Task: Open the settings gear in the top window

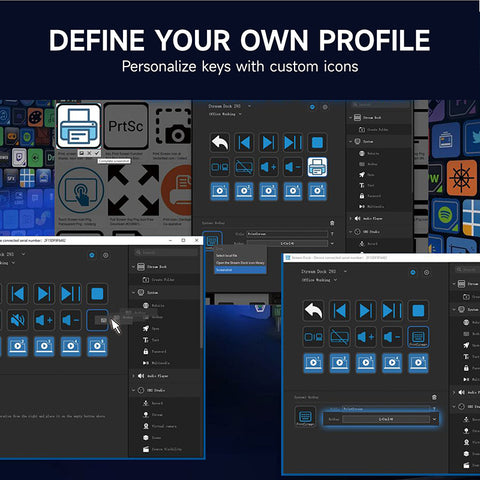Action: click(325, 107)
